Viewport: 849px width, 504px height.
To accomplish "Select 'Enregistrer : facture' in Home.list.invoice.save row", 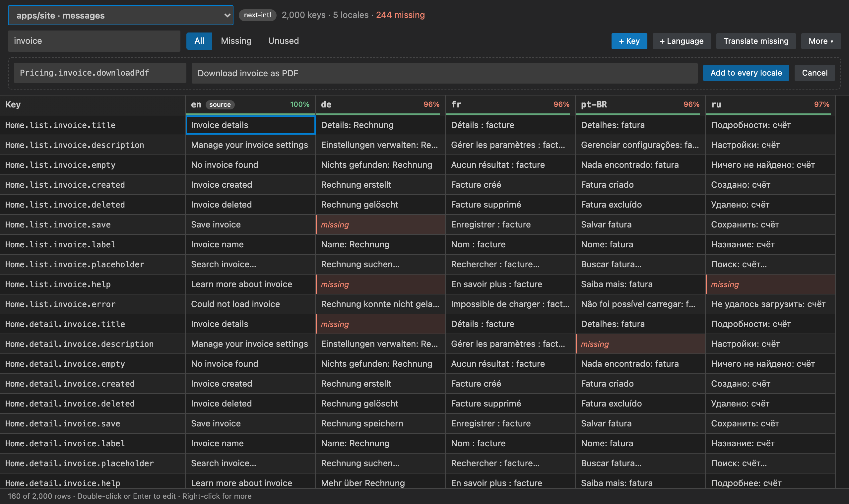I will [x=510, y=225].
